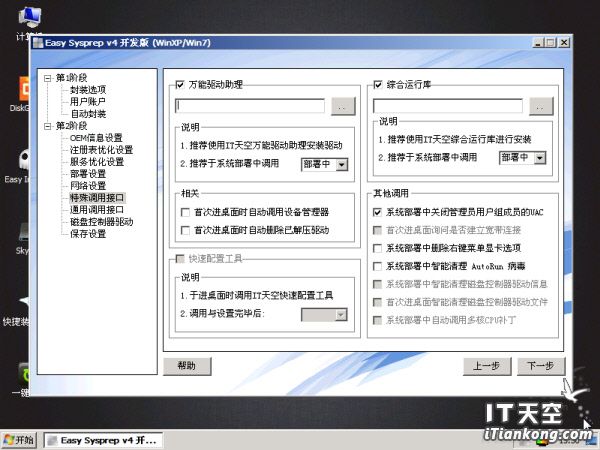Screen dimensions: 600x450
Task: Collapse the 第2阶段 tree node
Action: pos(47,126)
